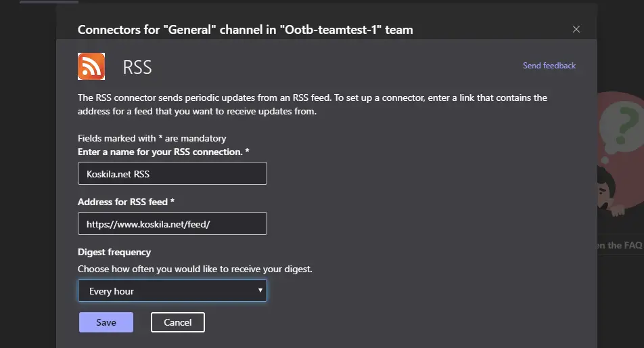This screenshot has height=348, width=644.
Task: Click the partially visible FAQ text
Action: [620, 245]
